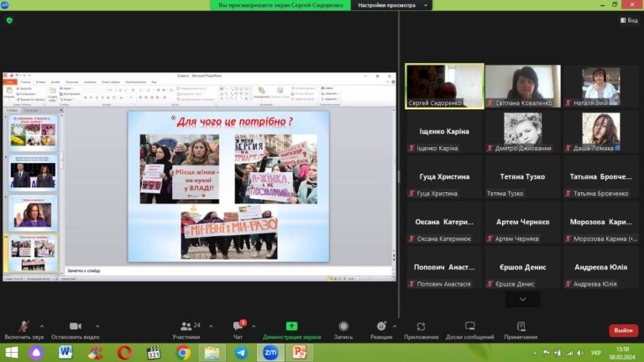
Task: Click the green encryption shield icon
Action: coord(9,20)
